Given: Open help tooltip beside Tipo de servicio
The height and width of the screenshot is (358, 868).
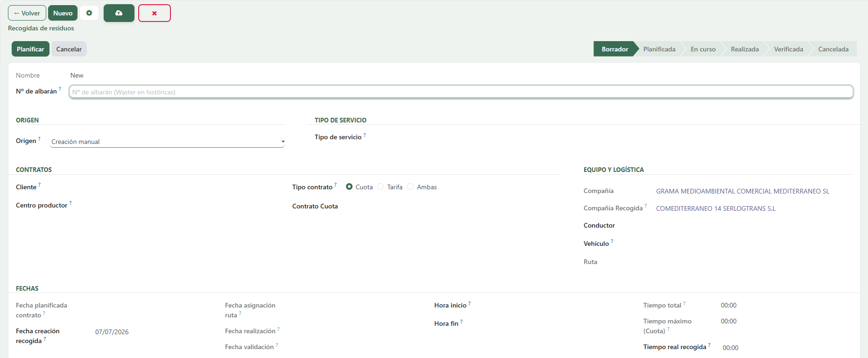Looking at the screenshot, I should (365, 135).
